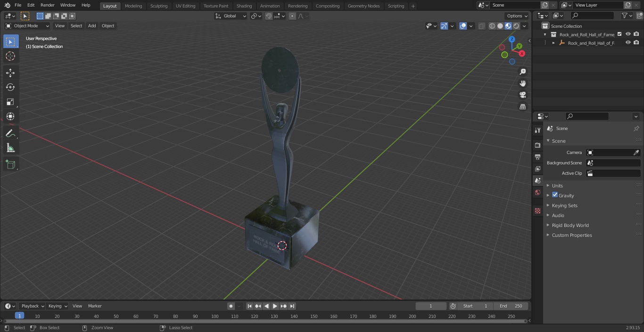This screenshot has width=644, height=332.
Task: Select the Transform tool
Action: (x=11, y=116)
